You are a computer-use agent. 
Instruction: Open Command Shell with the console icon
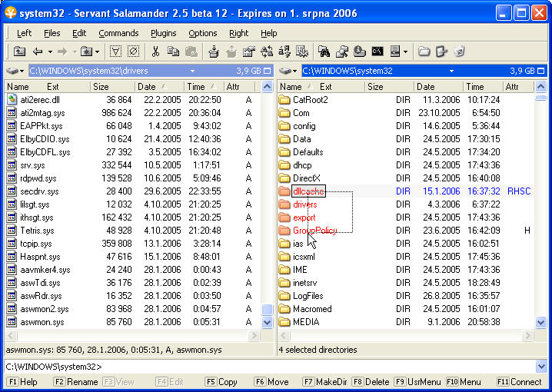(x=377, y=51)
